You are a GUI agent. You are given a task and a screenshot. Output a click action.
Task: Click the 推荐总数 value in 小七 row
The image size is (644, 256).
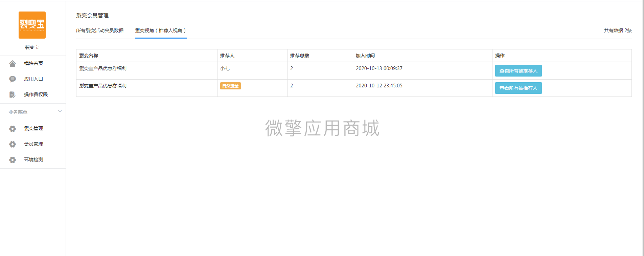pyautogui.click(x=292, y=68)
